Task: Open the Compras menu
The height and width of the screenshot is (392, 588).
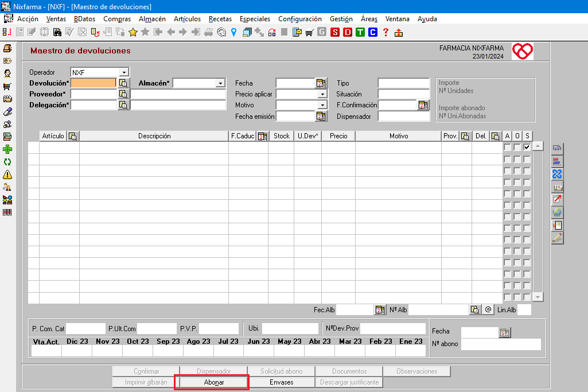Action: click(x=117, y=19)
